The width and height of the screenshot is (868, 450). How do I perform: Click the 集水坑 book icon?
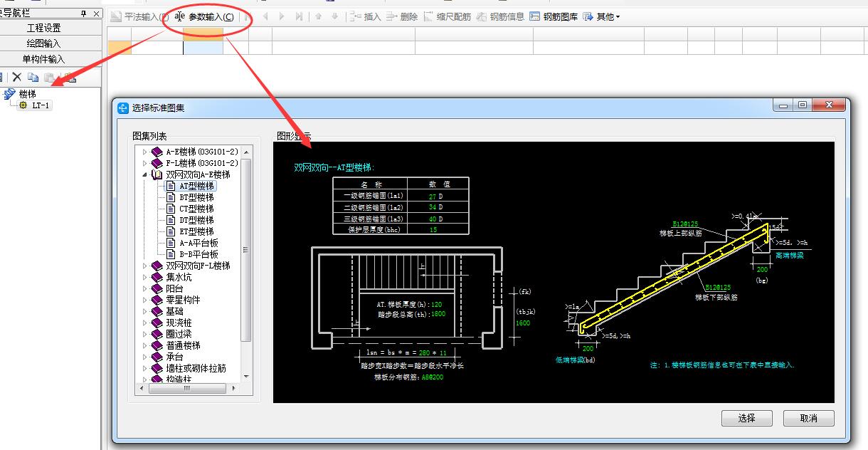[157, 277]
